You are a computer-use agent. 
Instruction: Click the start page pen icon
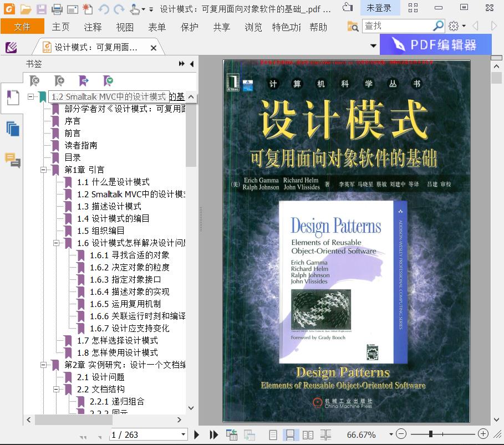(x=11, y=48)
